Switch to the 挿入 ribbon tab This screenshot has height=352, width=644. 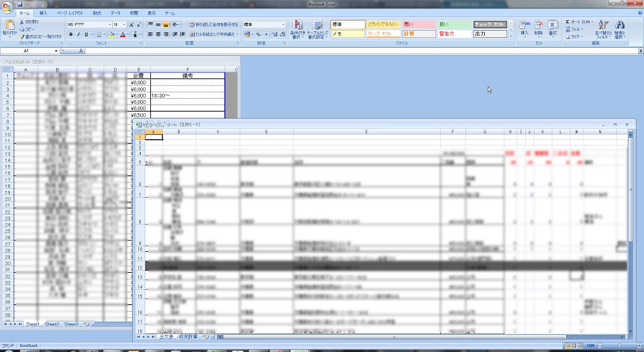point(43,13)
